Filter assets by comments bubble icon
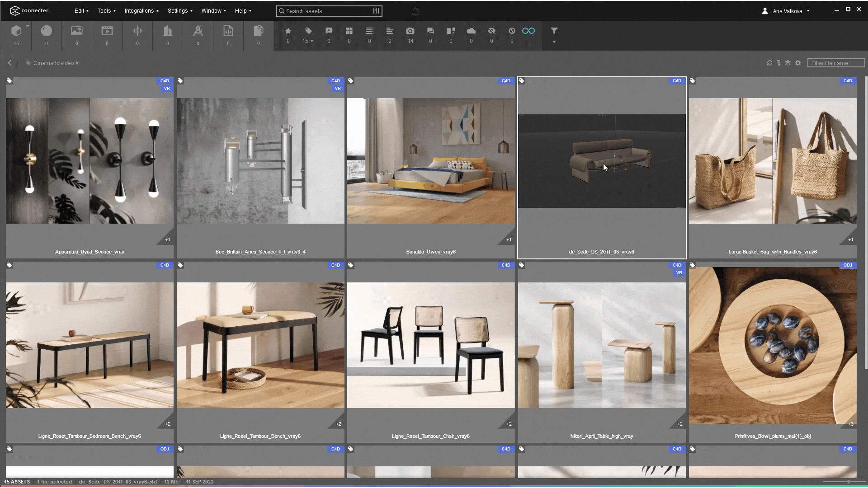This screenshot has width=868, height=488. click(x=430, y=31)
